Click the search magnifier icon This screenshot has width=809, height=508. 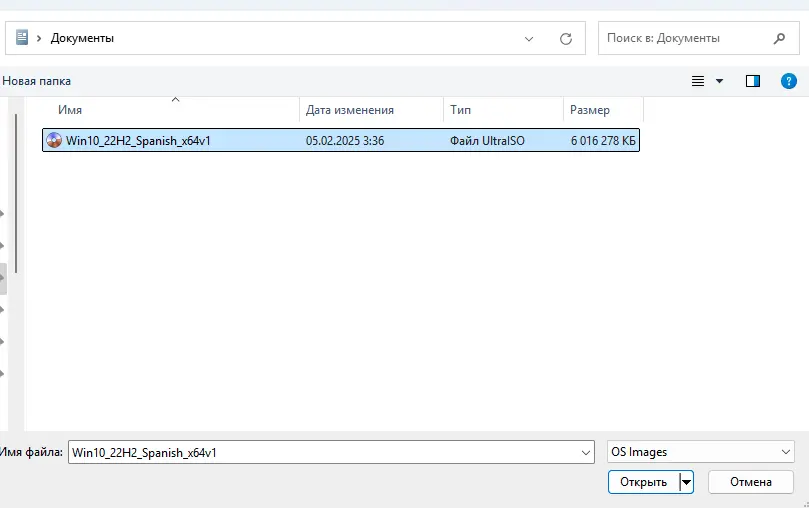[780, 38]
